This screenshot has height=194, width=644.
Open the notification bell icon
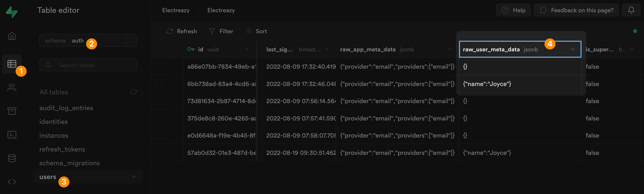point(631,10)
